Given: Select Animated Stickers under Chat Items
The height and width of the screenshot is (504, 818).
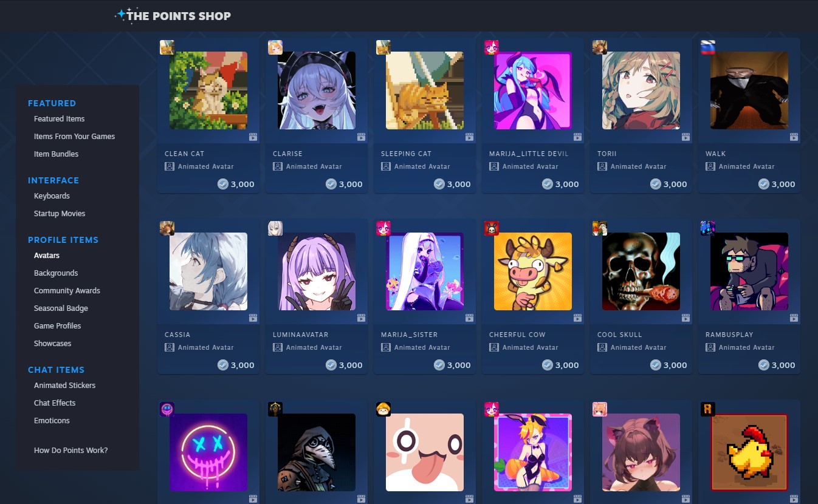Looking at the screenshot, I should click(x=64, y=386).
